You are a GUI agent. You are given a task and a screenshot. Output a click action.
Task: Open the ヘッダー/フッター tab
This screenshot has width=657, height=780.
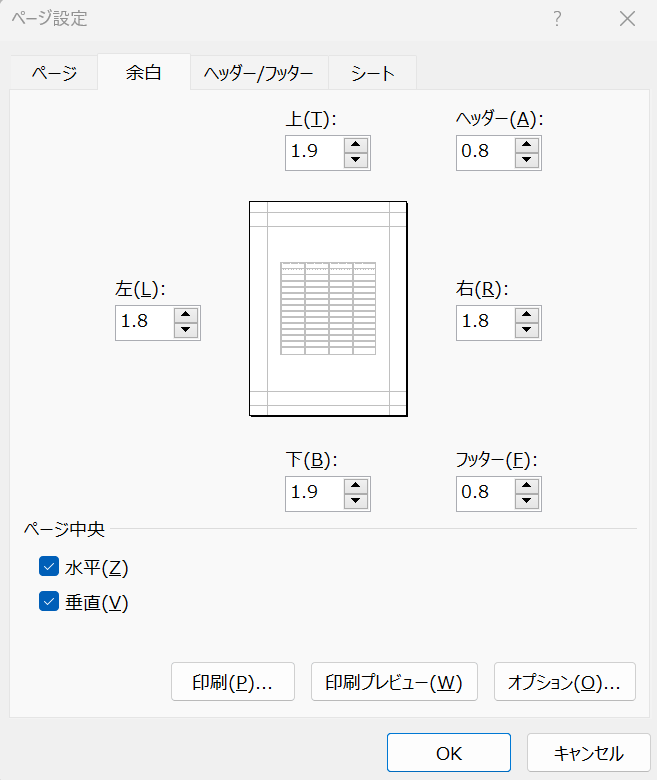(x=258, y=73)
